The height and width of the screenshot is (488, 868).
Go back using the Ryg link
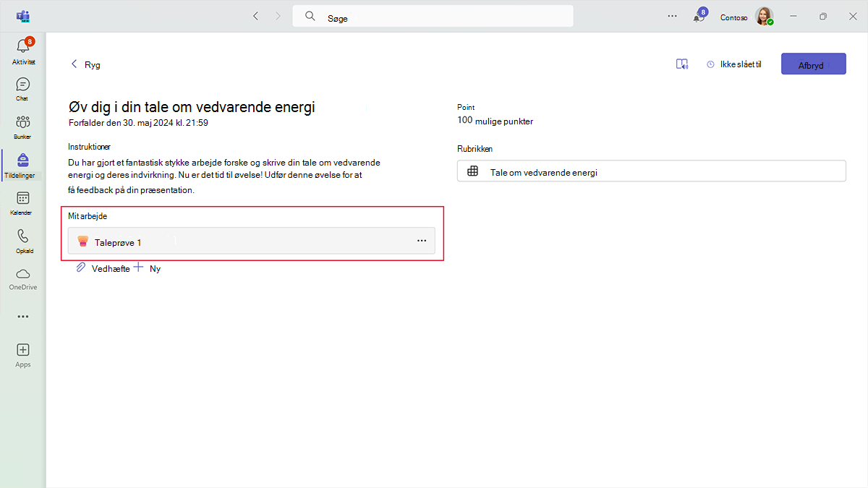pyautogui.click(x=85, y=64)
